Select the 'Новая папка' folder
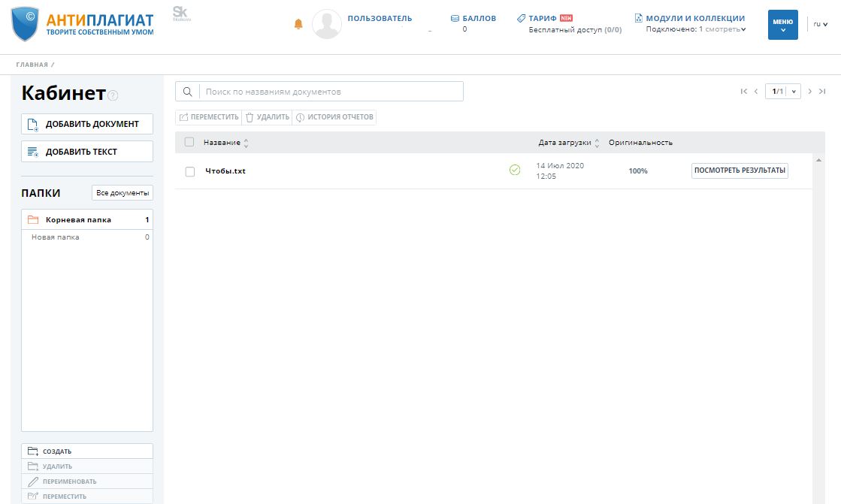The height and width of the screenshot is (504, 841). pyautogui.click(x=87, y=237)
